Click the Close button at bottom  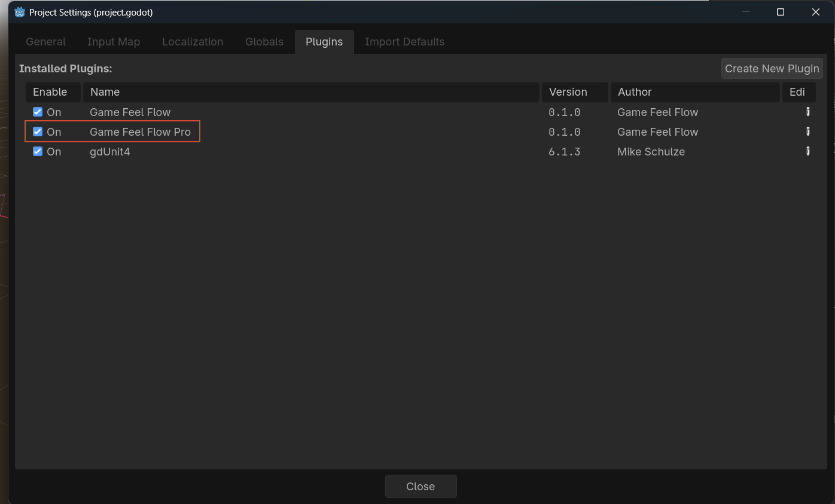(420, 486)
